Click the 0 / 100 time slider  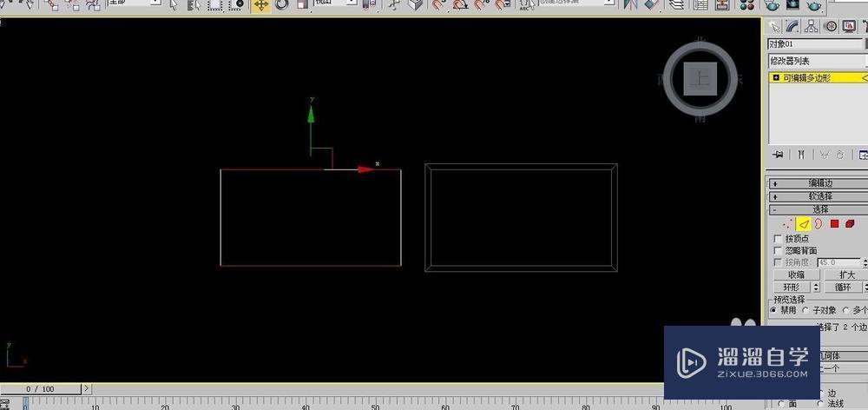pyautogui.click(x=41, y=389)
